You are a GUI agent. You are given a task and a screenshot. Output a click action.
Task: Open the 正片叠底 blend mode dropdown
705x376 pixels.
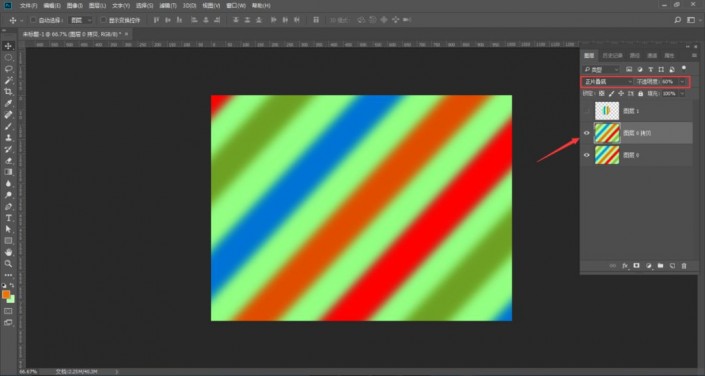(x=607, y=82)
